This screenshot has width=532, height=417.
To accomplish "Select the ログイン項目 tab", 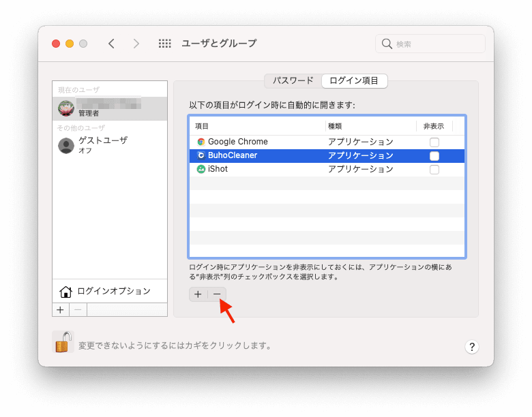I will 354,80.
